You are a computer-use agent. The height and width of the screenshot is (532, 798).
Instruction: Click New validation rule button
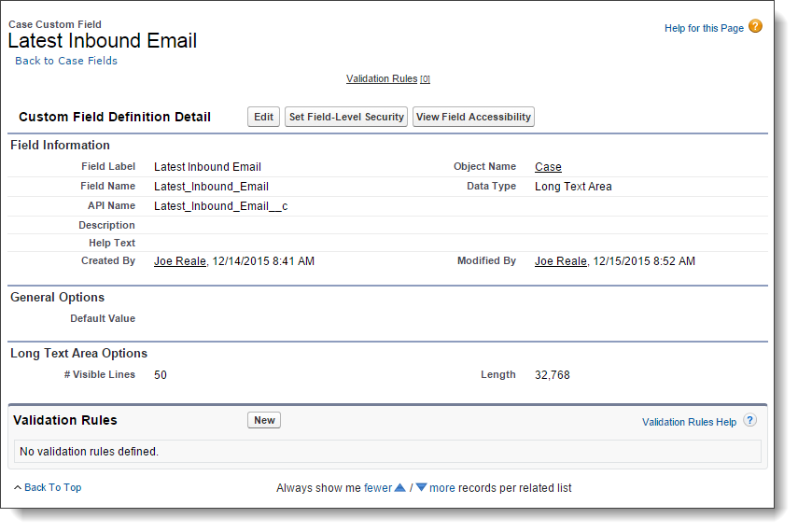tap(264, 420)
